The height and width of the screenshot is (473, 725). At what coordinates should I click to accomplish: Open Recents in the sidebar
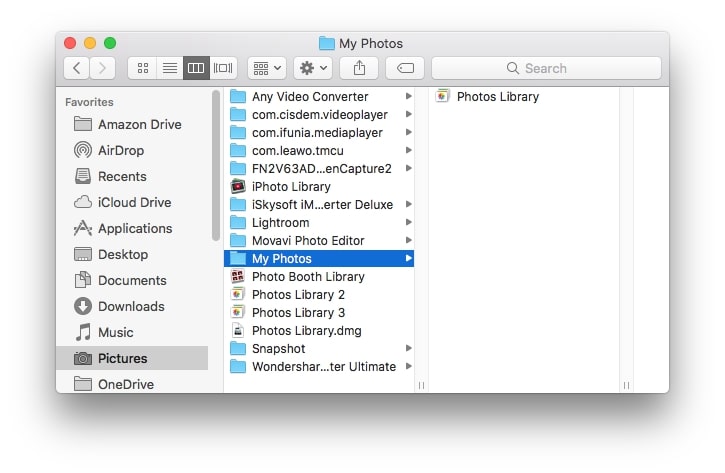tap(133, 176)
